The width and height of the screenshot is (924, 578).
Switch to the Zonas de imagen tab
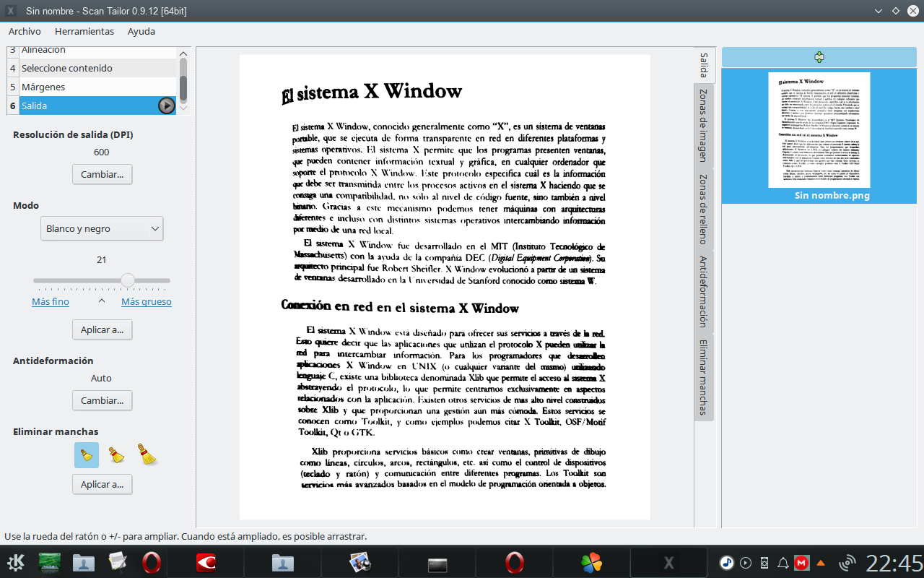[x=704, y=125]
